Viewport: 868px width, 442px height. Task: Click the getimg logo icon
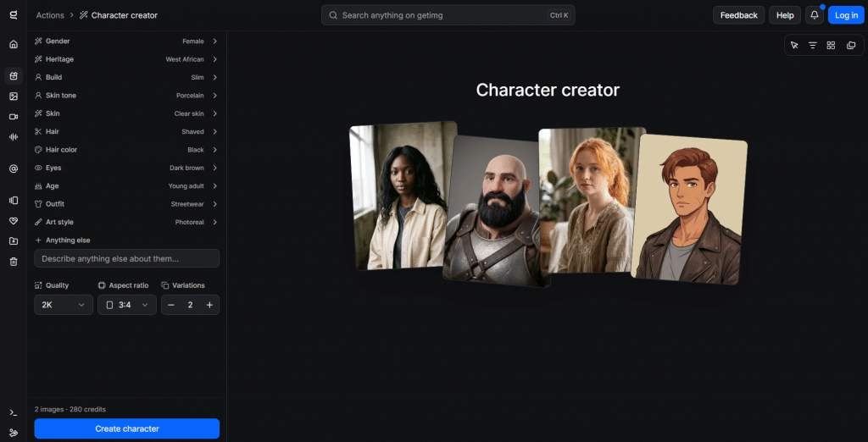pyautogui.click(x=14, y=15)
